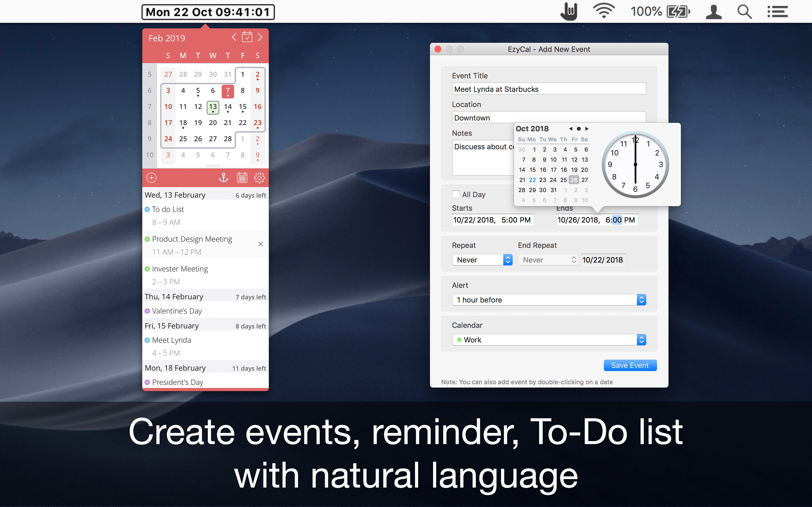Image resolution: width=812 pixels, height=507 pixels.
Task: Go to next month with right chevron
Action: (x=260, y=37)
